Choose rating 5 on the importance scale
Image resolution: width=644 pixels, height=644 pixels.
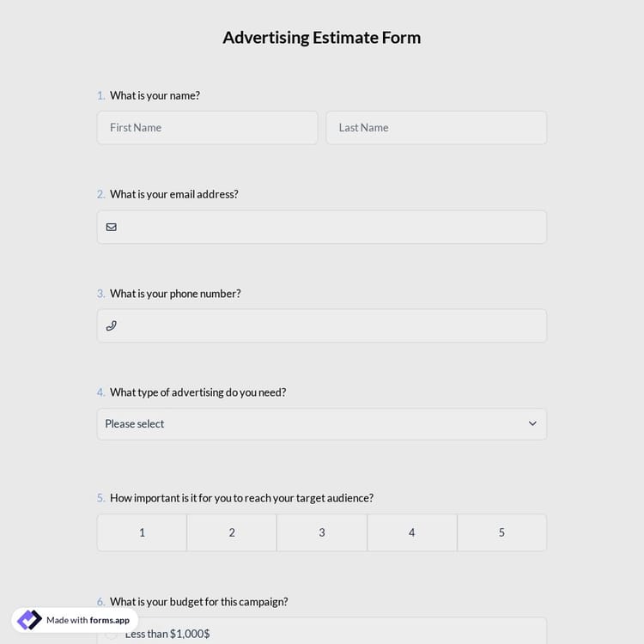coord(501,532)
